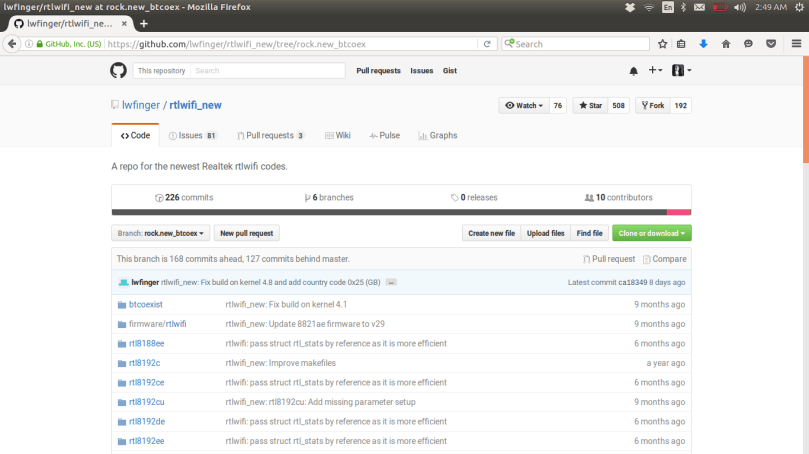Open the battery indicator in top panel

point(720,7)
